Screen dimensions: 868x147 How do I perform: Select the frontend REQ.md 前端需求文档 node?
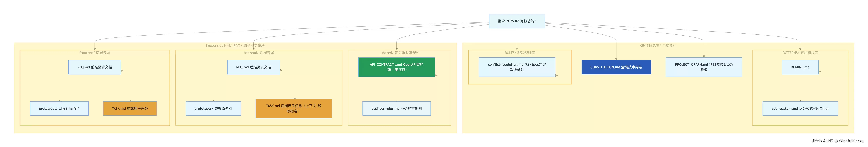95,67
